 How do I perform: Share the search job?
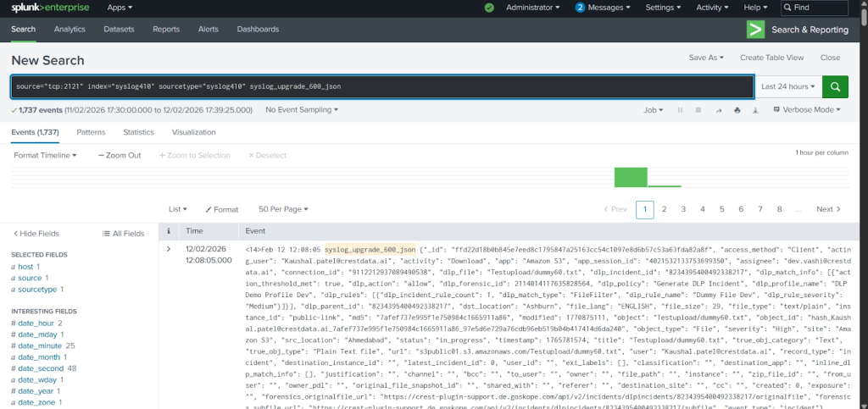point(719,110)
